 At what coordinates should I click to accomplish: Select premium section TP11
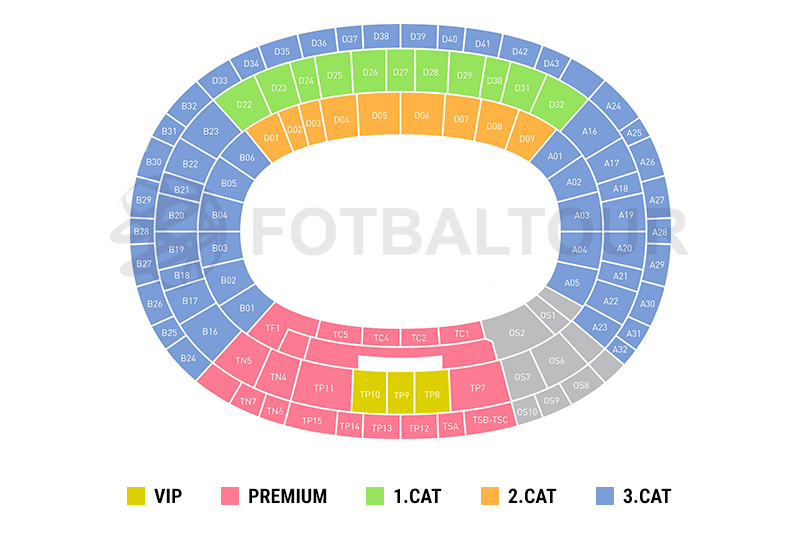(324, 388)
